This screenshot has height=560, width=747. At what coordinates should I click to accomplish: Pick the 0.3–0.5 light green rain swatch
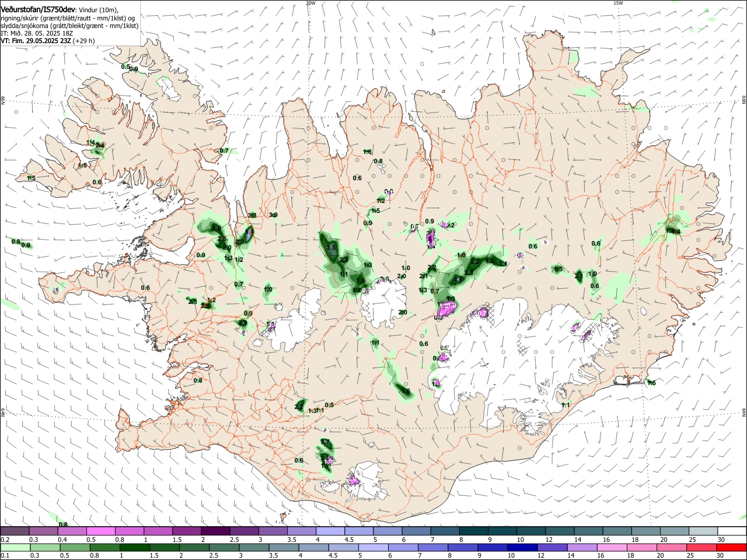pyautogui.click(x=45, y=547)
